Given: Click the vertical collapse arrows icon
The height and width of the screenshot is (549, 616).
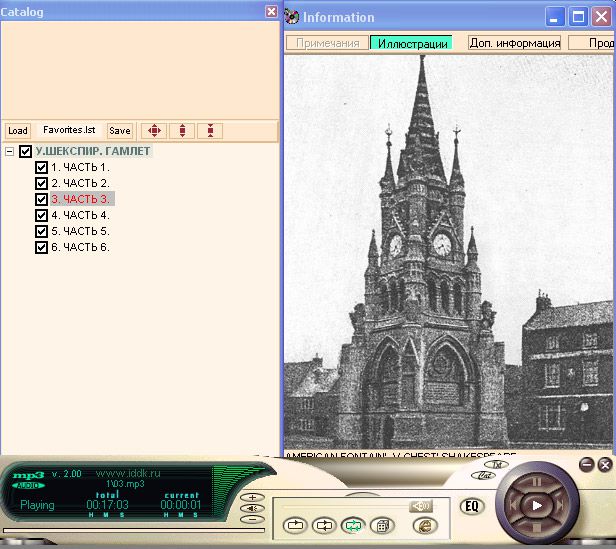Looking at the screenshot, I should tap(209, 131).
